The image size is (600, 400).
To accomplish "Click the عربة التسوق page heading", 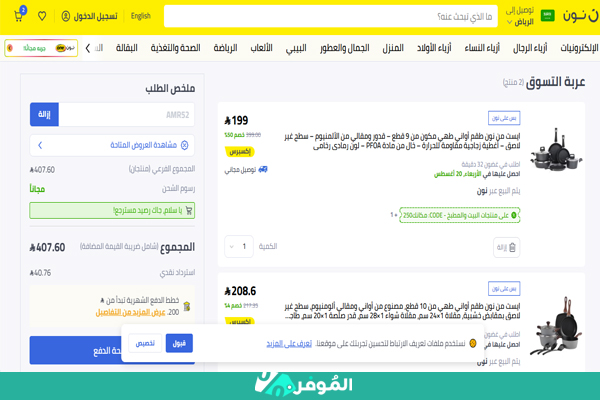I will [x=555, y=82].
